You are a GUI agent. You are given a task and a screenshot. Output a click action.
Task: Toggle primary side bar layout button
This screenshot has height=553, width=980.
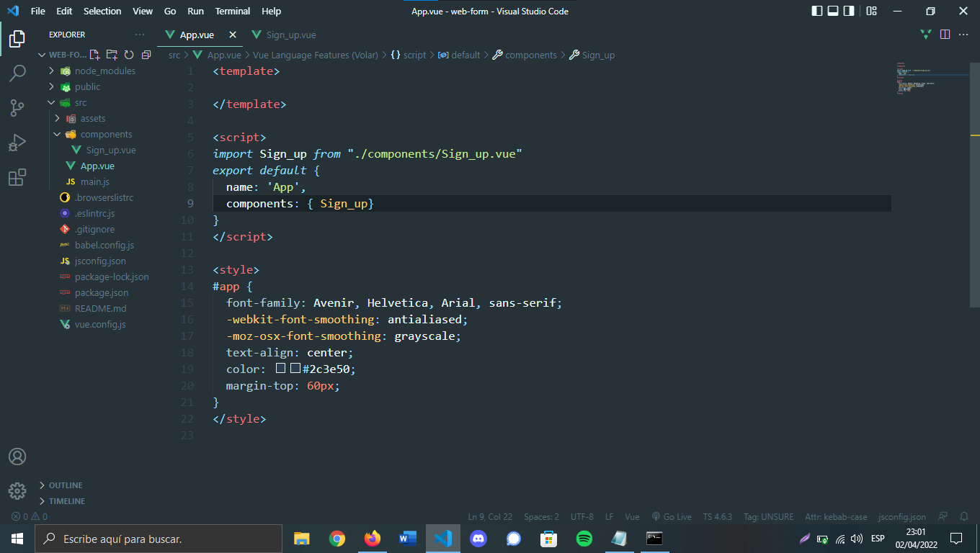(x=817, y=11)
